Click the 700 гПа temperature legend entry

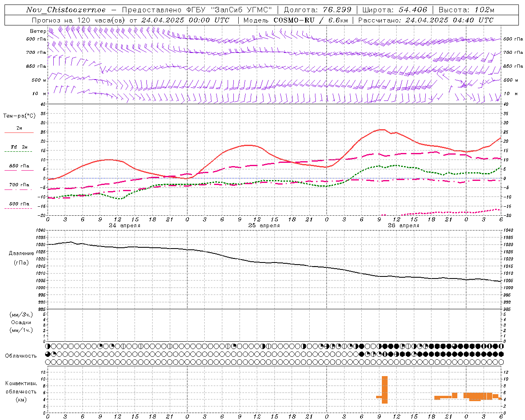(19, 185)
